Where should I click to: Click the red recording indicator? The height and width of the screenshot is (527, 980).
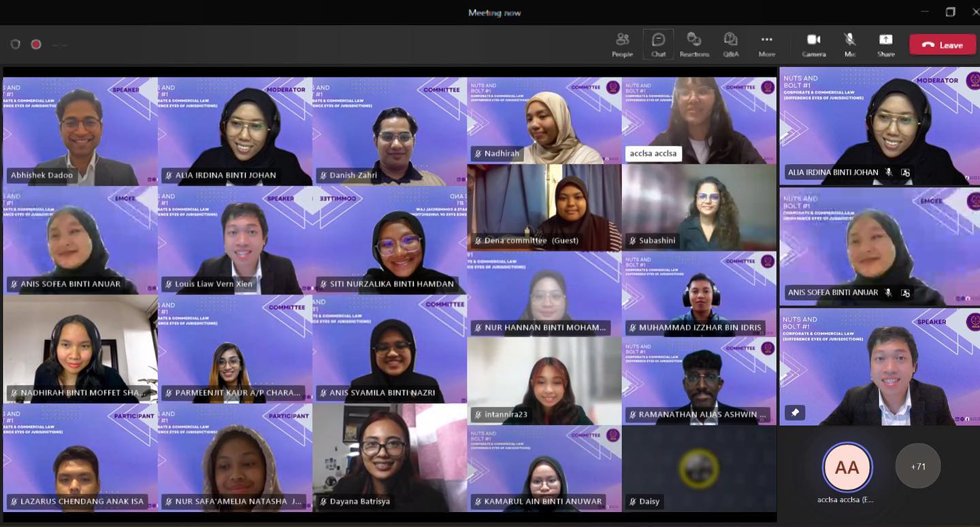36,44
